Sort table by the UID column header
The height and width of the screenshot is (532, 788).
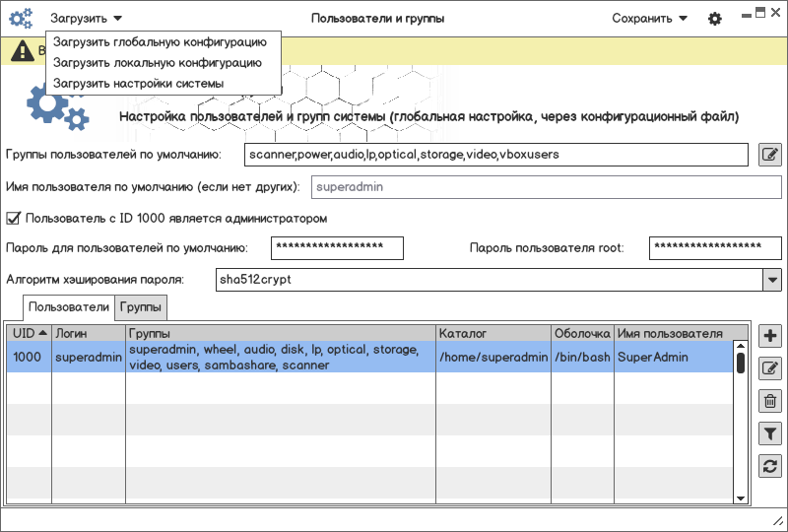click(28, 334)
